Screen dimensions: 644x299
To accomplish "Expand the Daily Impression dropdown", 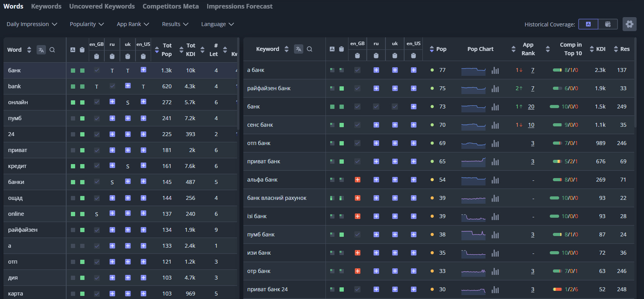I will tap(32, 24).
